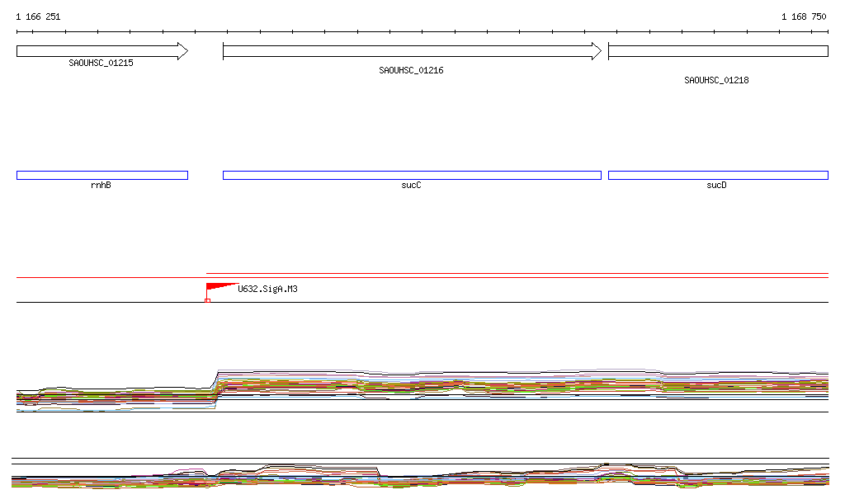The height and width of the screenshot is (504, 845).
Task: Click the U632.SigA.M3 promoter label
Action: pos(267,289)
